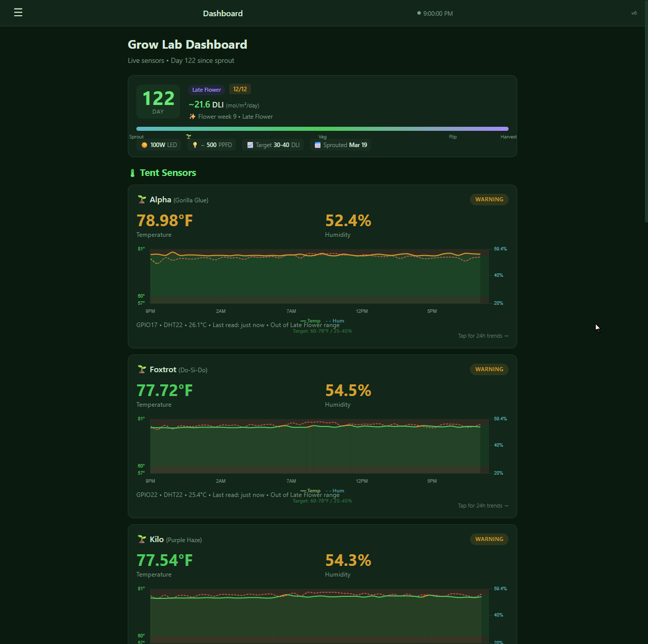Click the thermometer icon beside Tent Sensors
This screenshot has width=648, height=644.
pos(132,173)
